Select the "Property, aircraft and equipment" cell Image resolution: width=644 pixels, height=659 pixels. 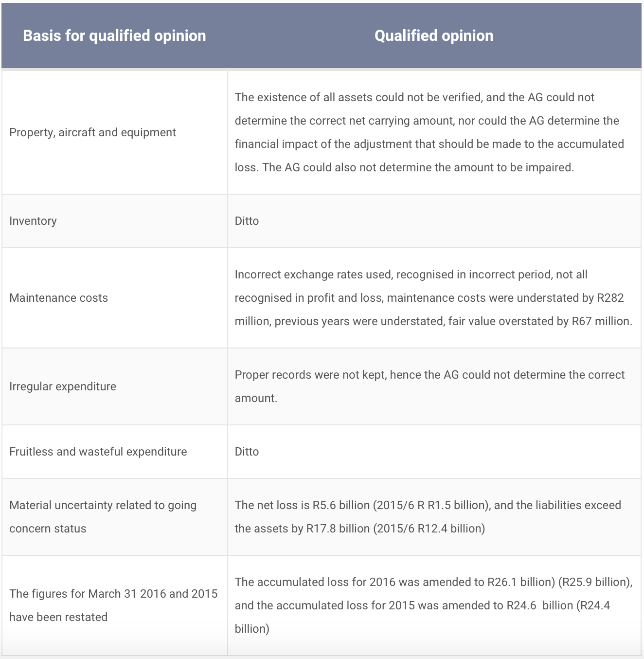[x=92, y=132]
